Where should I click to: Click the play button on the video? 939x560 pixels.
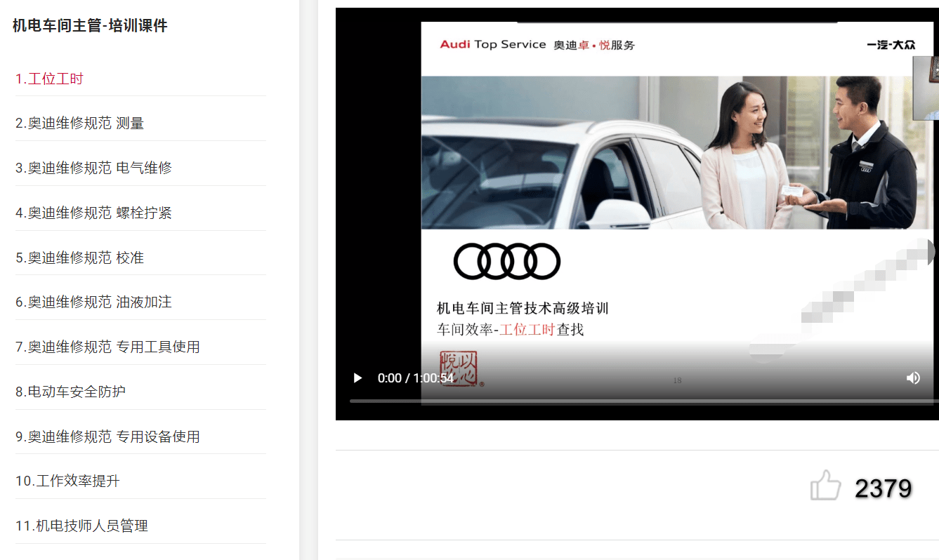[x=357, y=378]
